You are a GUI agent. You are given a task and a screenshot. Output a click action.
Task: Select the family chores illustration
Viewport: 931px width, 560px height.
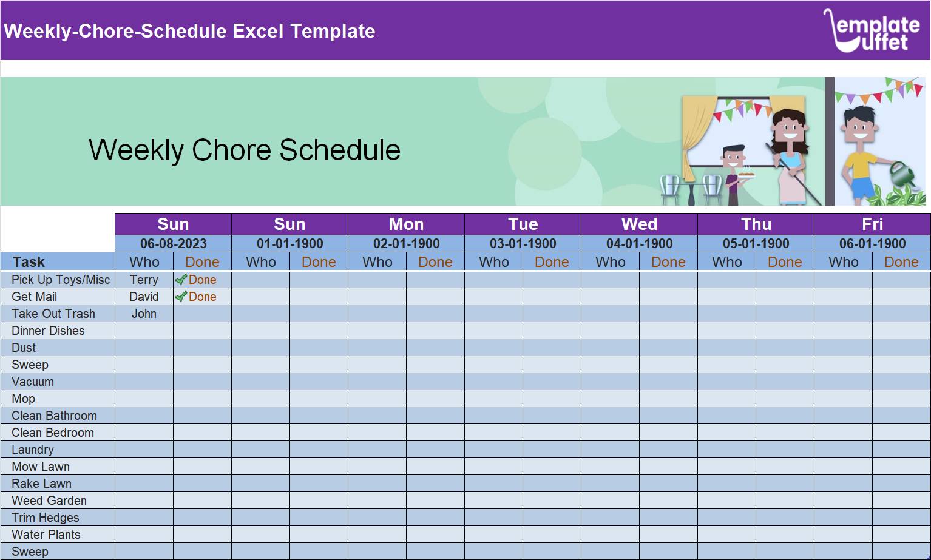tap(791, 141)
